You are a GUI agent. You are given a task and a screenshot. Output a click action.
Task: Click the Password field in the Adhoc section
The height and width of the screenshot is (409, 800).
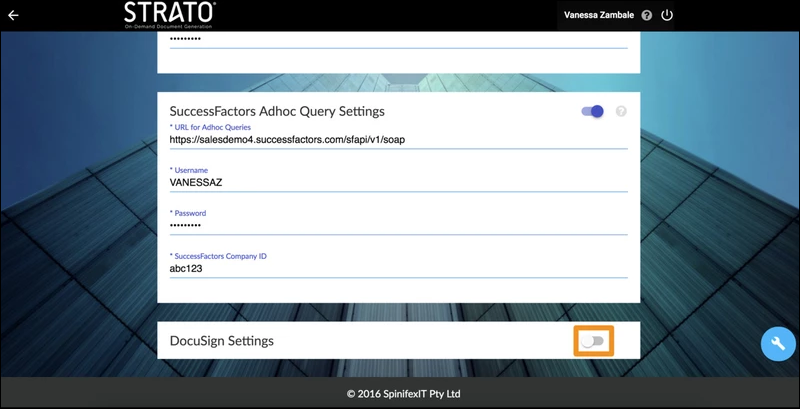[398, 226]
